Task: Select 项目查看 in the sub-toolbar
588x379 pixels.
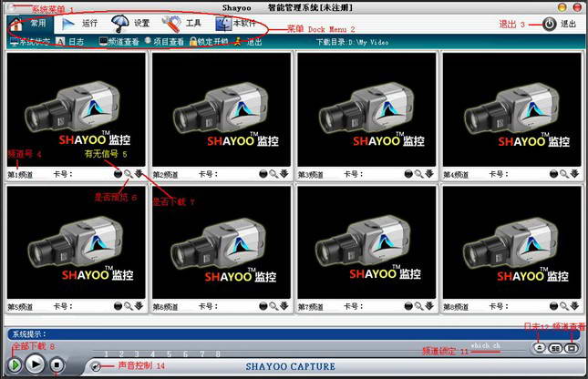Action: [164, 42]
